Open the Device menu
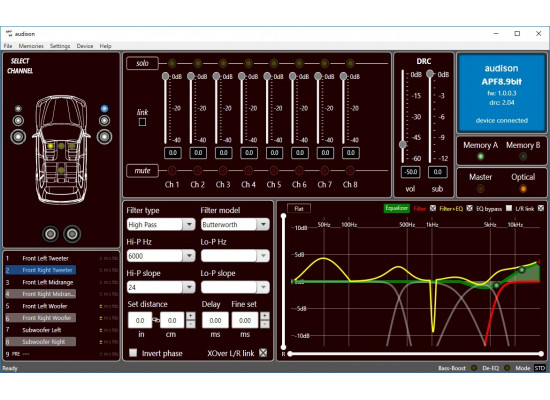The width and height of the screenshot is (550, 400). coord(85,46)
